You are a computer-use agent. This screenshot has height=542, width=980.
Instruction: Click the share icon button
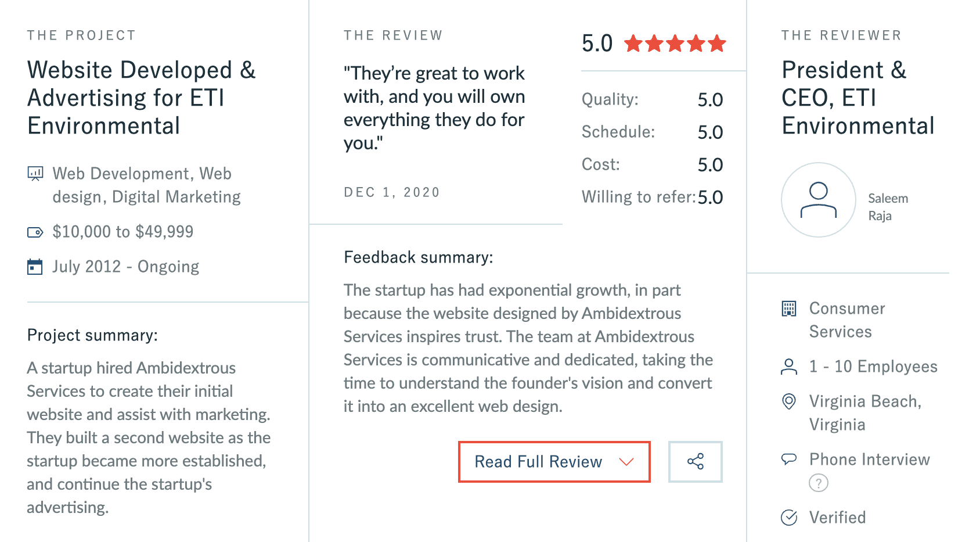tap(695, 462)
